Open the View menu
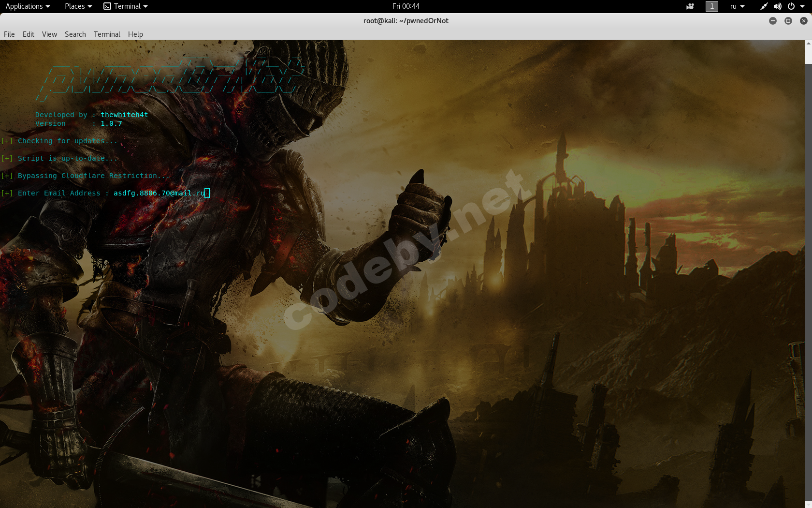812x508 pixels. click(x=49, y=34)
